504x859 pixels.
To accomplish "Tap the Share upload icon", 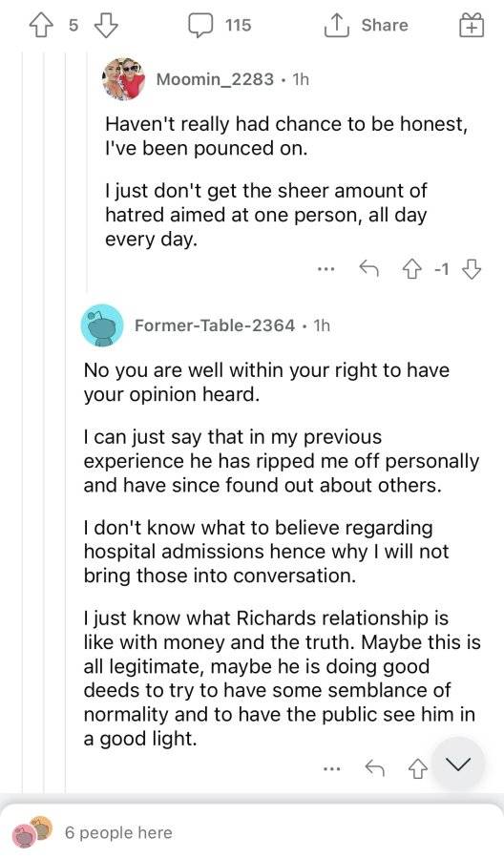I will click(337, 25).
